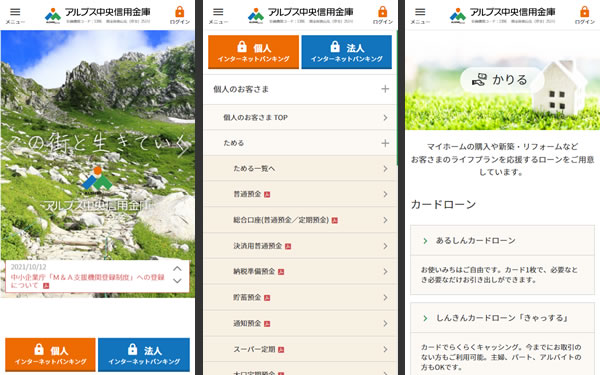
Task: Click the chevron on the 通知預金 row
Action: click(385, 323)
